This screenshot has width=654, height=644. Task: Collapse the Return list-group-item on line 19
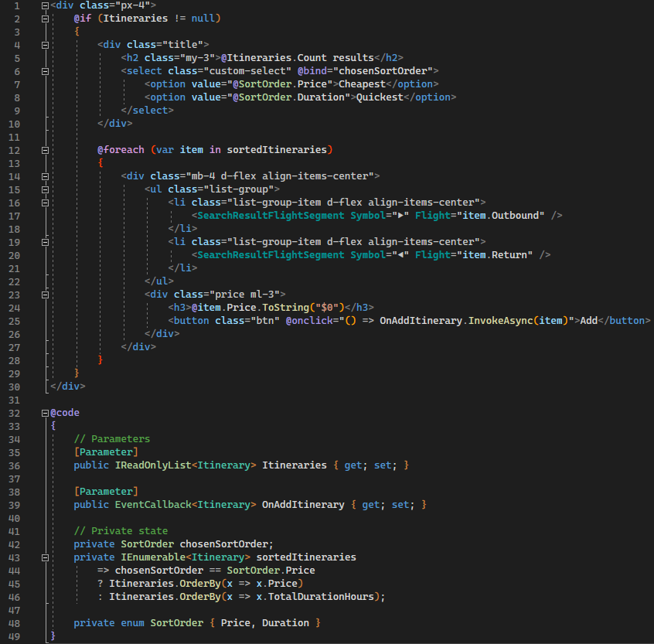(x=45, y=241)
